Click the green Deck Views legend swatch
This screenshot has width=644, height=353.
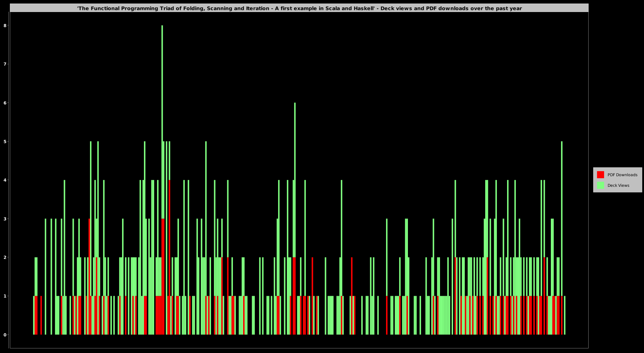click(x=600, y=185)
